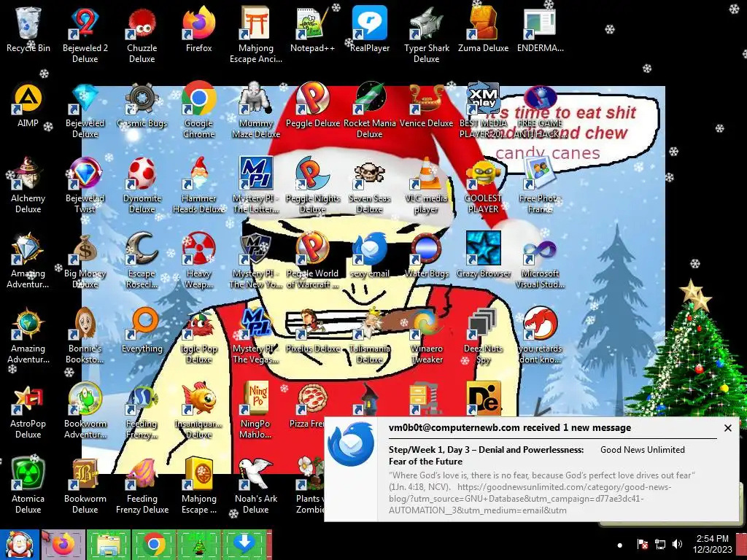Screen dimensions: 747x560
Task: Open Bookworm Adventures shortcut
Action: point(85,411)
